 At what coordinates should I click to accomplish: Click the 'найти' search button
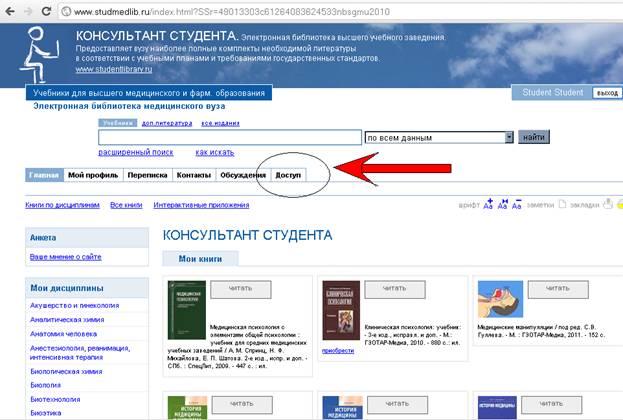tap(534, 137)
